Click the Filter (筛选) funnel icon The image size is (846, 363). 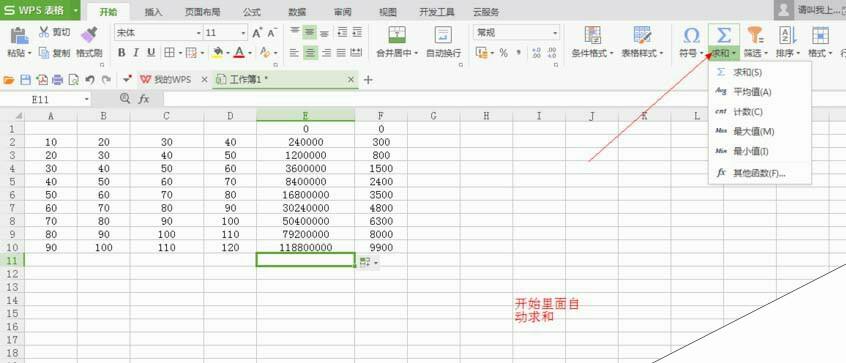pos(755,36)
